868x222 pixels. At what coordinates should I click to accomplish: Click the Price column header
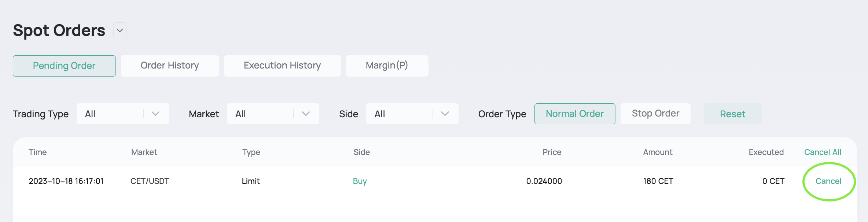click(552, 152)
